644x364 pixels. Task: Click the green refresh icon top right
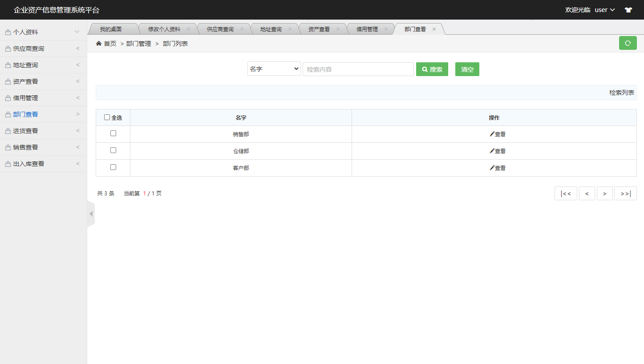pyautogui.click(x=628, y=43)
